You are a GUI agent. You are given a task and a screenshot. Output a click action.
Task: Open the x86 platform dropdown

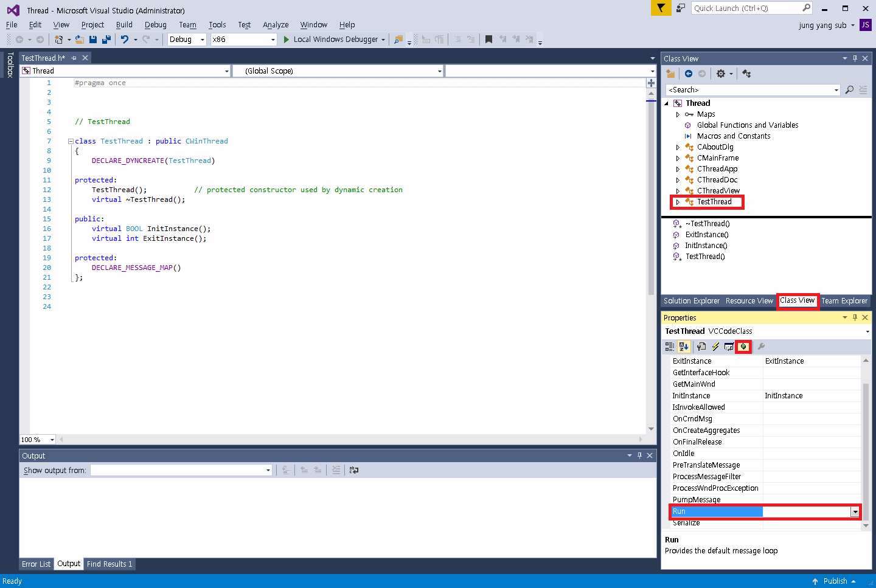pyautogui.click(x=273, y=40)
